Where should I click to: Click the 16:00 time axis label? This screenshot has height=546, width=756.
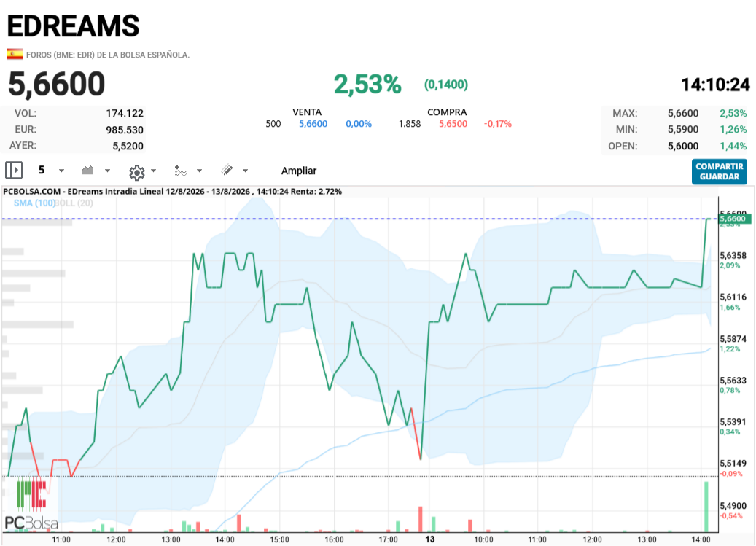[334, 539]
